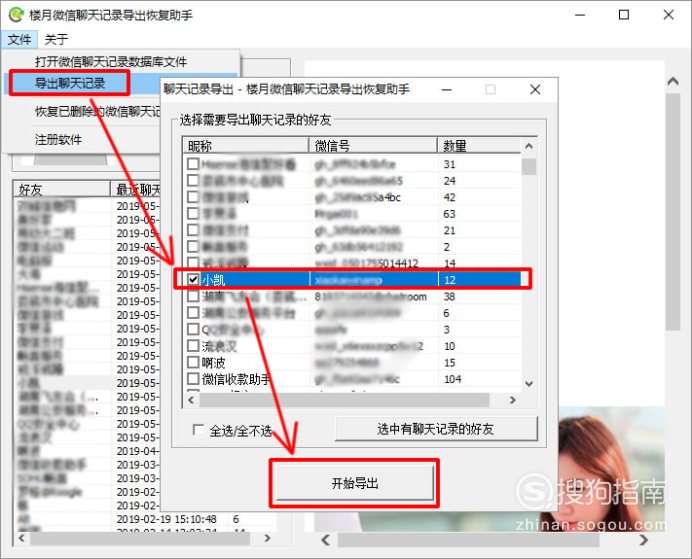
Task: Click the 流浪汉 nickname text
Action: [219, 346]
